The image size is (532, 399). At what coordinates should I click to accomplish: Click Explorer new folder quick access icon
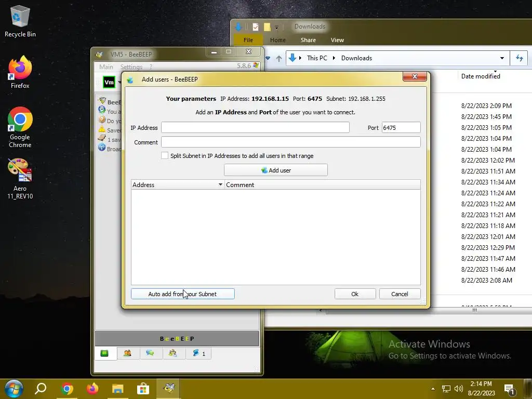coord(267,27)
